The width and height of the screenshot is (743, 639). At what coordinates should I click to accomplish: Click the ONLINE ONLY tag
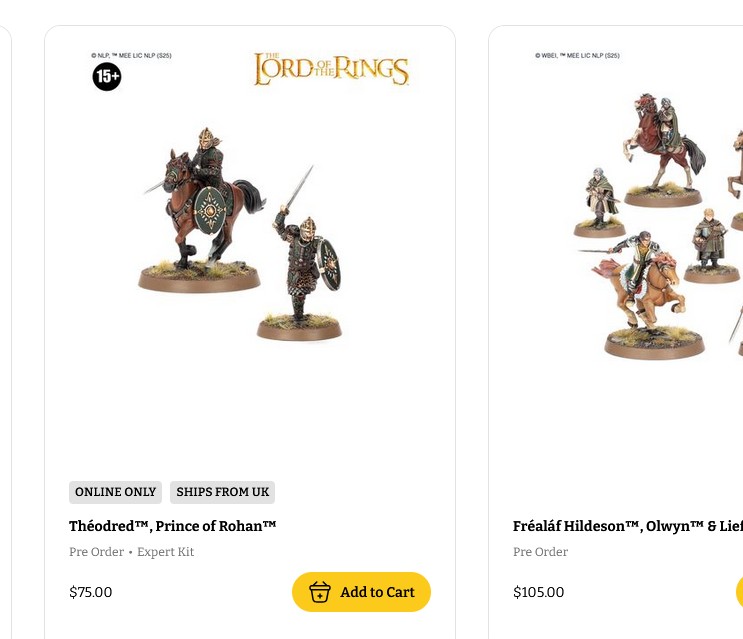point(115,492)
